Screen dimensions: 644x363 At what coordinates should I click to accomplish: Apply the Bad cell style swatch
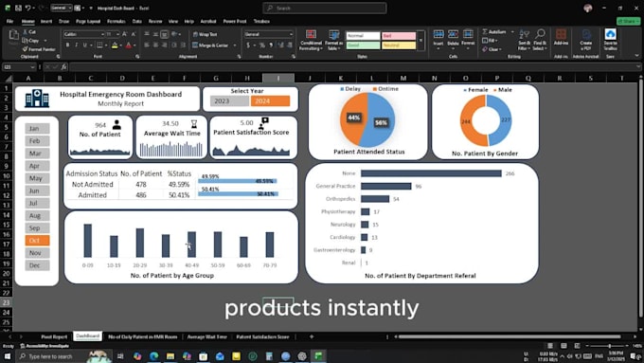click(399, 36)
